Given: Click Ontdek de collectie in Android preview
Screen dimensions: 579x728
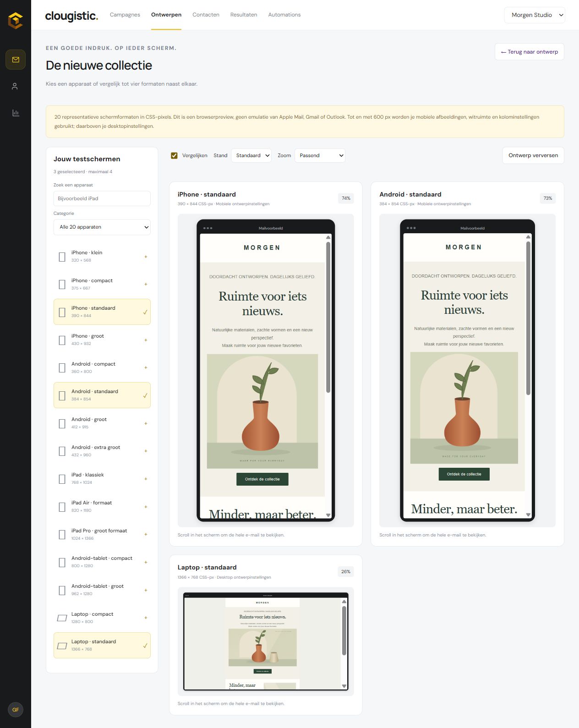Looking at the screenshot, I should point(464,474).
